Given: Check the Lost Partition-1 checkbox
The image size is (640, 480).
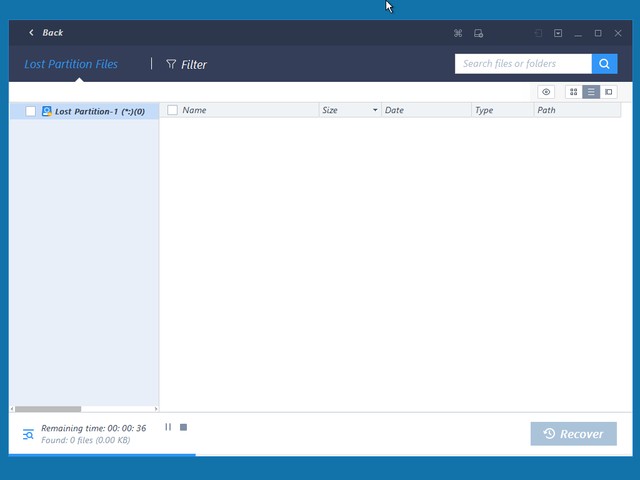Looking at the screenshot, I should point(30,111).
